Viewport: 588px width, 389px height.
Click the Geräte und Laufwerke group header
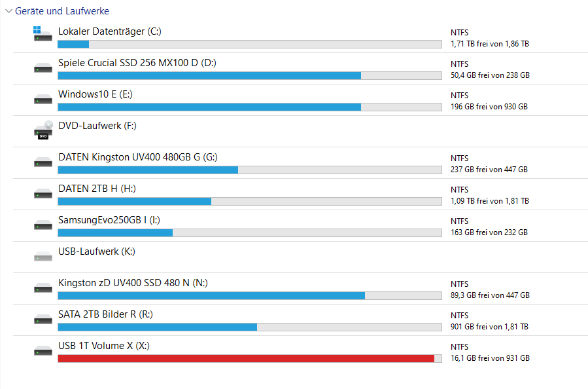[62, 11]
